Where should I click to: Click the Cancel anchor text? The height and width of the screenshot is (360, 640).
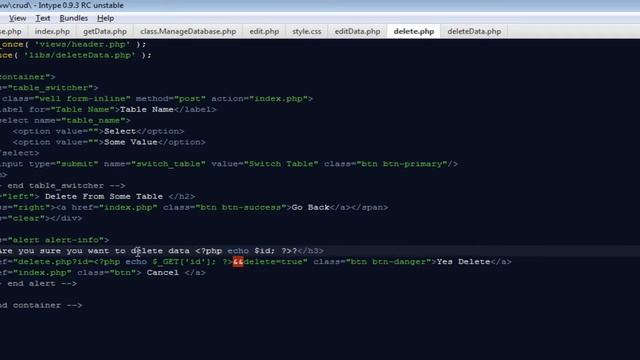162,273
